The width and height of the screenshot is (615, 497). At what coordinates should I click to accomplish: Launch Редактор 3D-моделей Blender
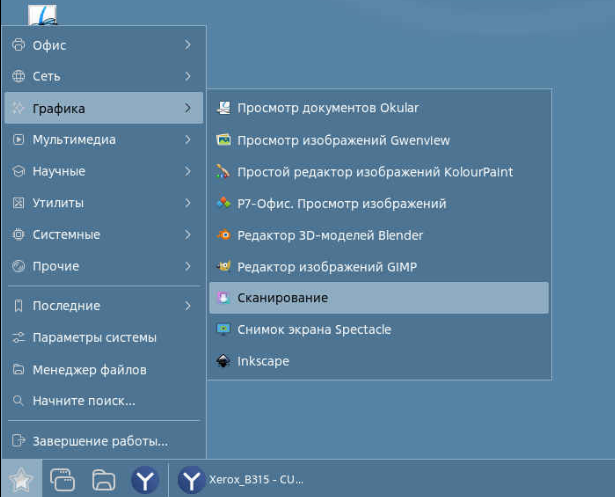coord(379,235)
